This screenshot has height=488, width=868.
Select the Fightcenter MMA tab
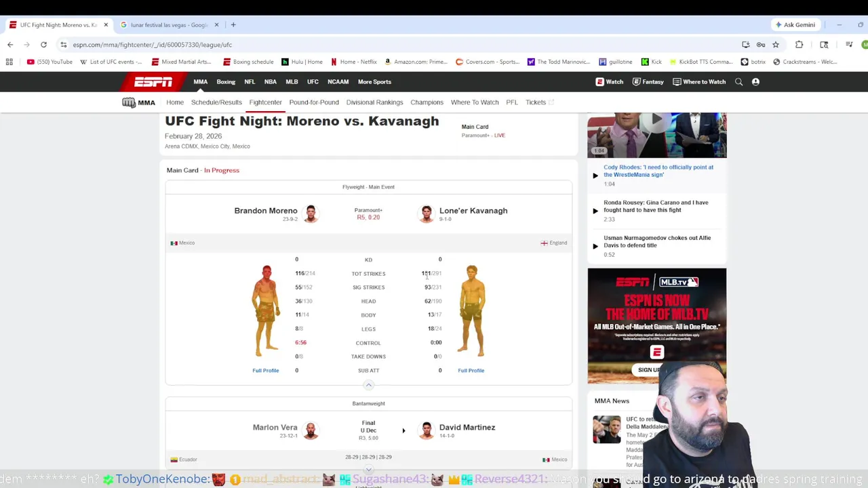pyautogui.click(x=265, y=102)
